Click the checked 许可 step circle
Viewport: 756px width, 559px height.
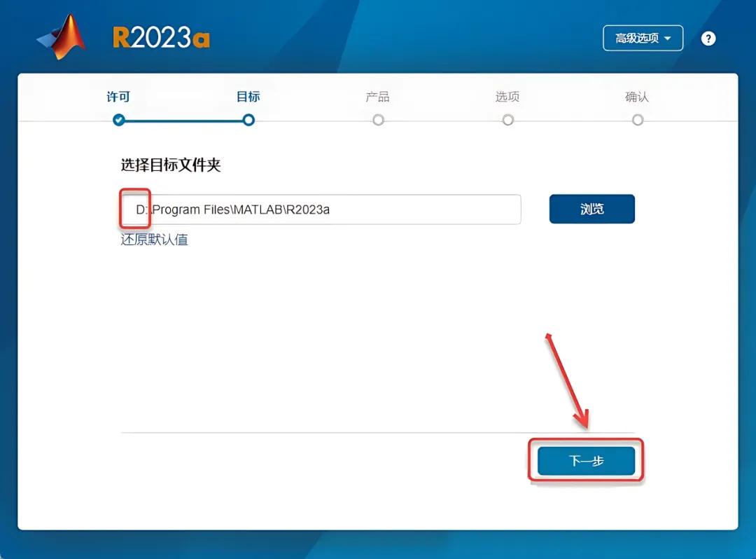point(118,120)
